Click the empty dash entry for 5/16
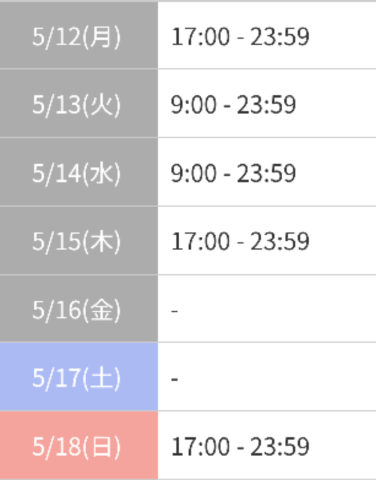Viewport: 376px width, 480px height. (175, 311)
